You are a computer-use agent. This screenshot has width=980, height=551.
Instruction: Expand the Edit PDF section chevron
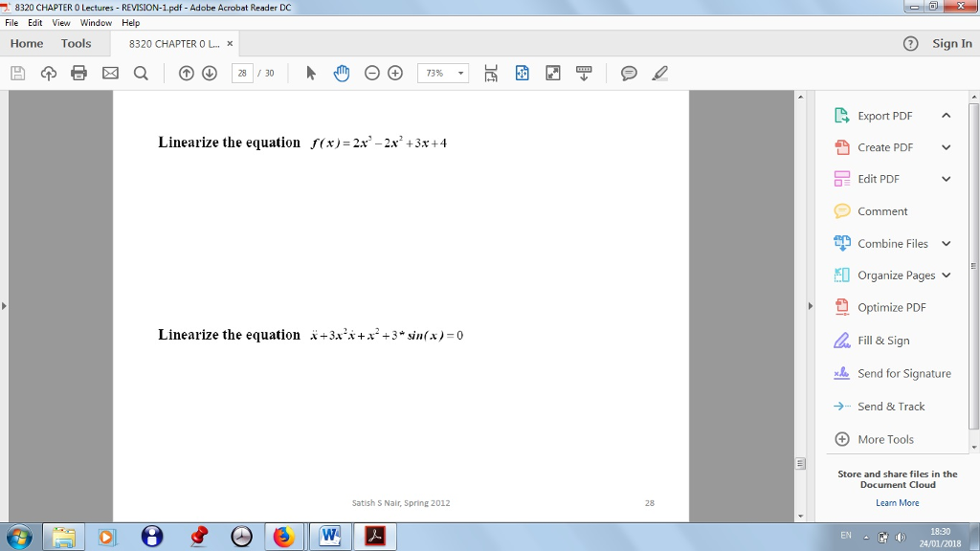tap(947, 179)
